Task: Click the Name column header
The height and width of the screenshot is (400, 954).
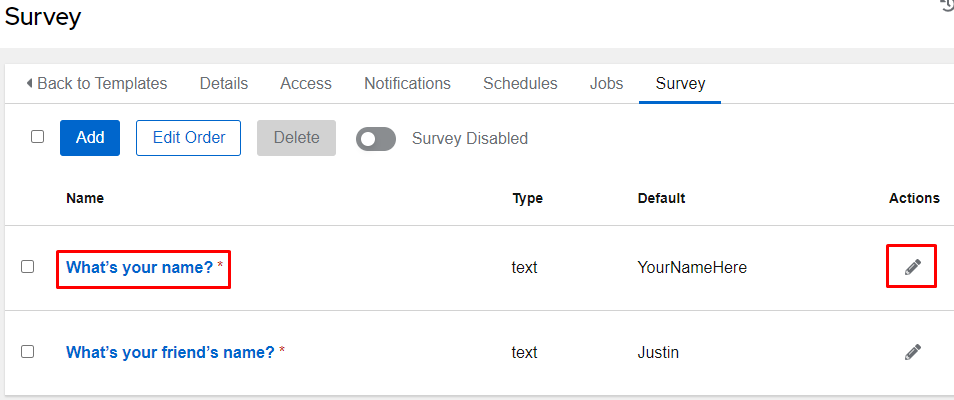Action: click(85, 198)
